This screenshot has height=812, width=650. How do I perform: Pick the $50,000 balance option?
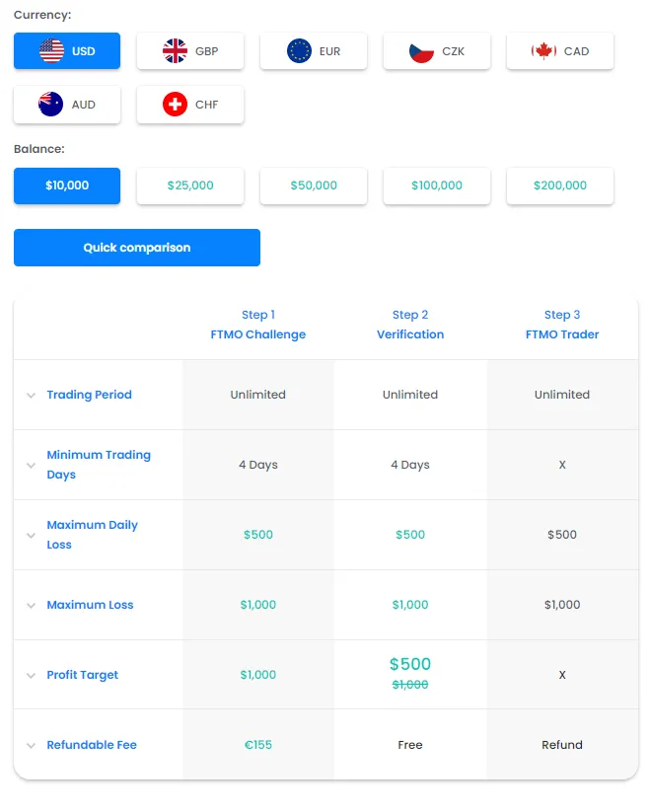click(313, 185)
